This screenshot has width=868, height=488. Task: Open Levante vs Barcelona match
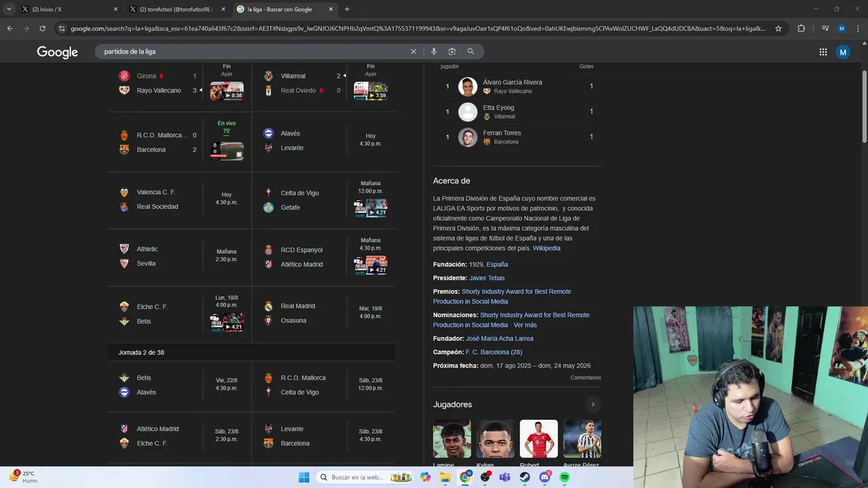324,436
